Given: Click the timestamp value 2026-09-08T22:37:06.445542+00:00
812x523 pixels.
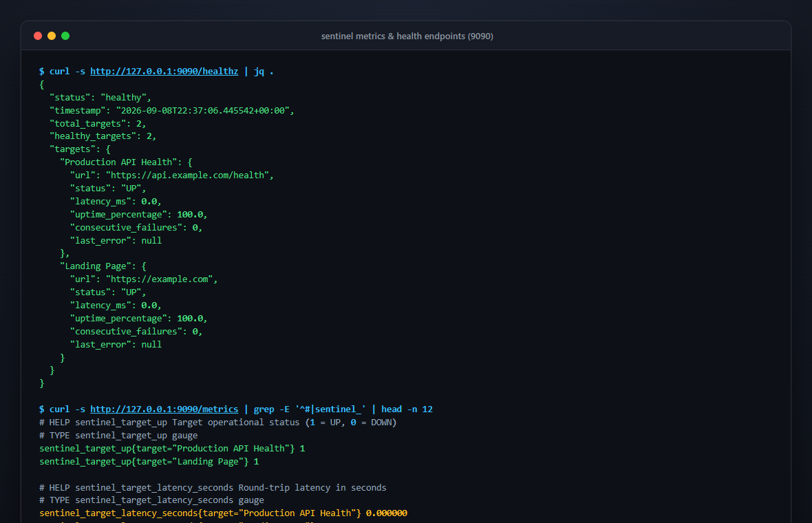Looking at the screenshot, I should point(202,110).
